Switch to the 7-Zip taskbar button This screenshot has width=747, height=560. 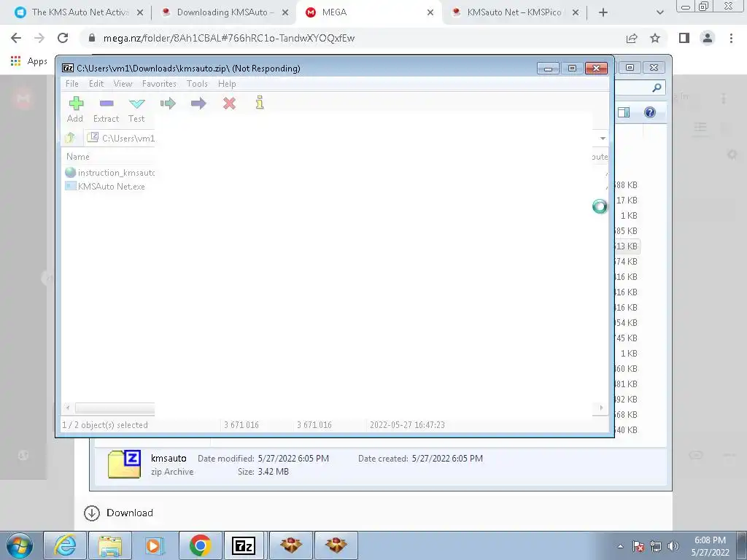pos(244,545)
